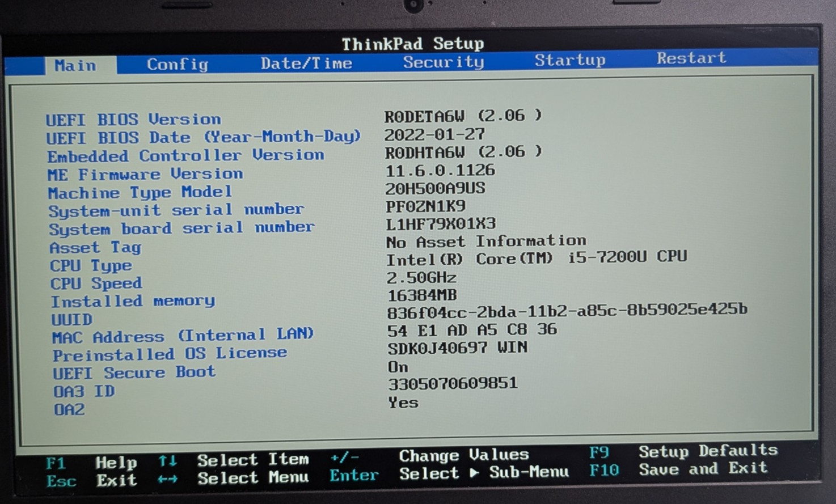Click the Save and Exit legend
This screenshot has width=836, height=504.
[x=703, y=469]
